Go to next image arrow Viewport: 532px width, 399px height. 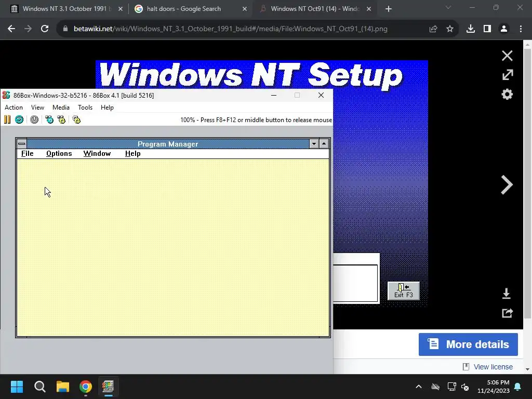[x=507, y=185]
